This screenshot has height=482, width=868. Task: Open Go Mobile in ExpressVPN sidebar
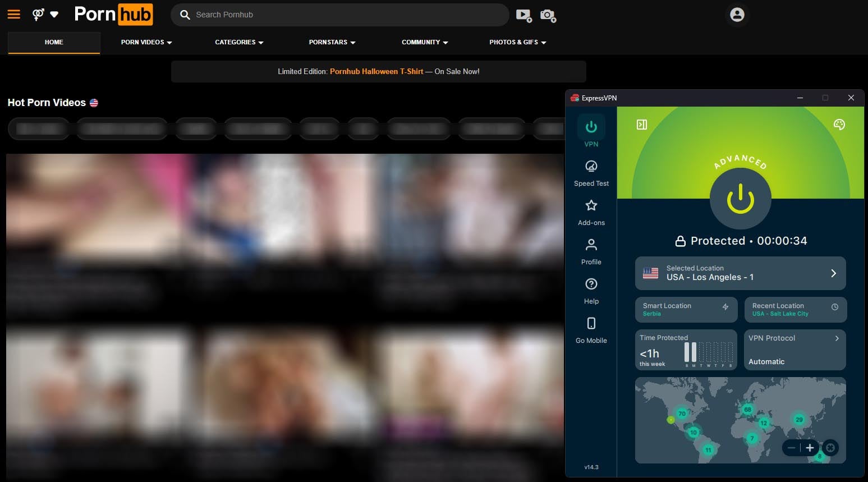(x=591, y=330)
